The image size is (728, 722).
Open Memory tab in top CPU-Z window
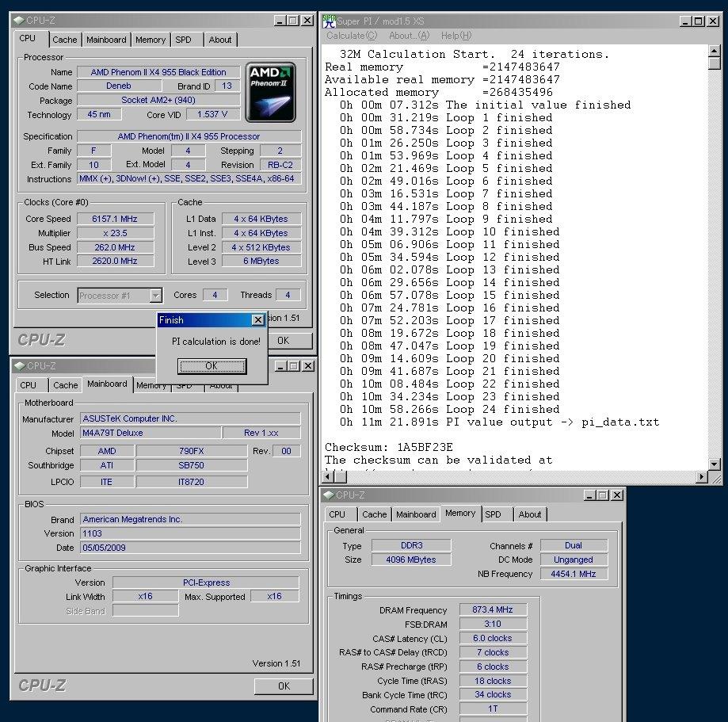(150, 40)
